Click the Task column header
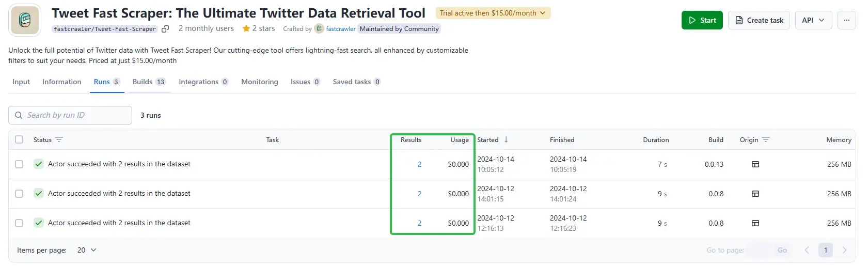Viewport: 868px width, 266px height. (x=272, y=139)
